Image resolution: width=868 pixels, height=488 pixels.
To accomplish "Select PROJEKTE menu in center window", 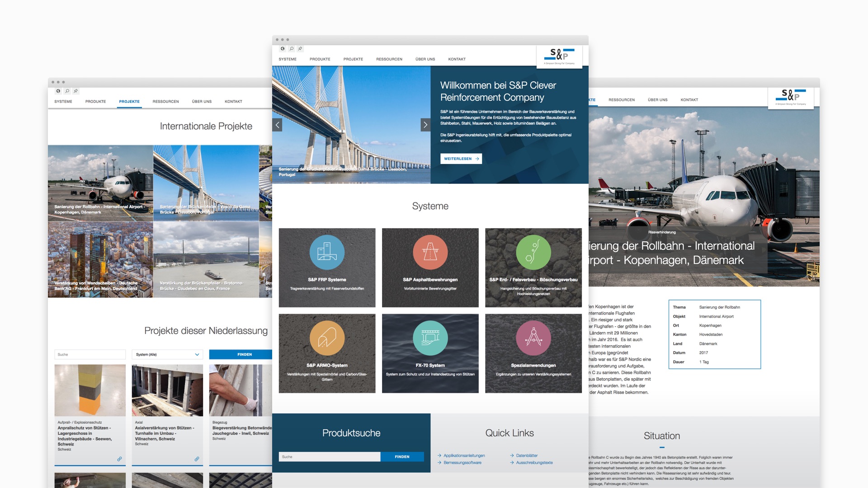I will click(x=353, y=59).
